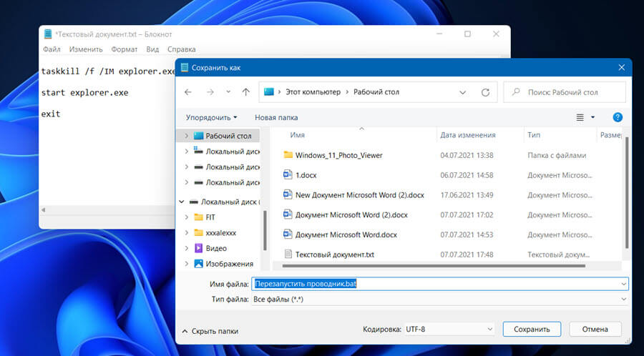644x356 pixels.
Task: Click the view layout icon
Action: tap(580, 117)
